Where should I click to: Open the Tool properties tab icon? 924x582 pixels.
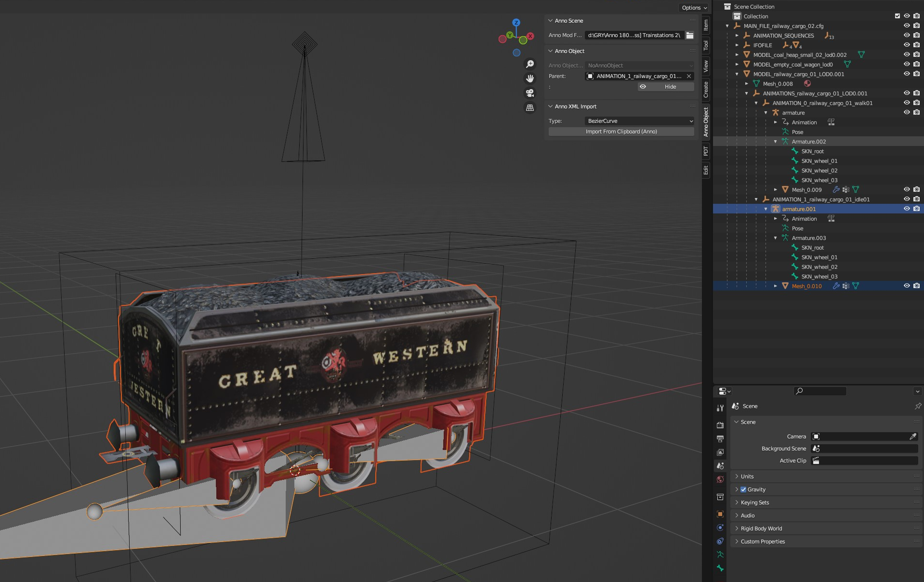click(720, 408)
